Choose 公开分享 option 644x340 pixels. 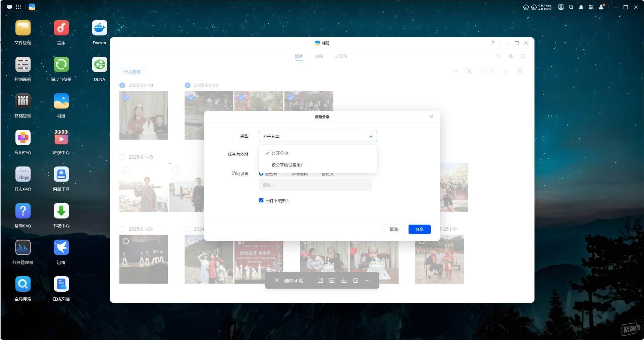[318, 153]
